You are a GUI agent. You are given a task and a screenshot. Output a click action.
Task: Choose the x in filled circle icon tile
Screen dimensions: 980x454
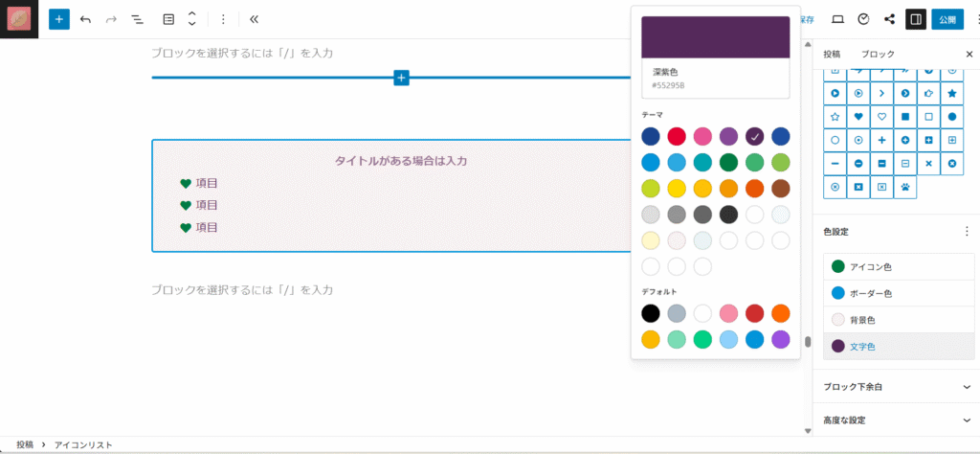[x=952, y=163]
